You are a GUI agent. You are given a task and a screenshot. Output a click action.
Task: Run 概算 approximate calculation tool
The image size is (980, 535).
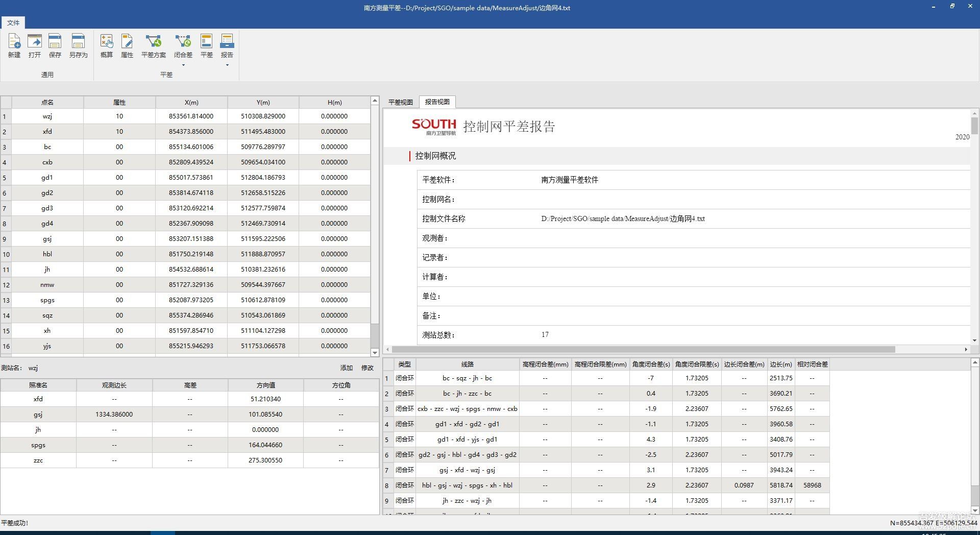[x=107, y=45]
